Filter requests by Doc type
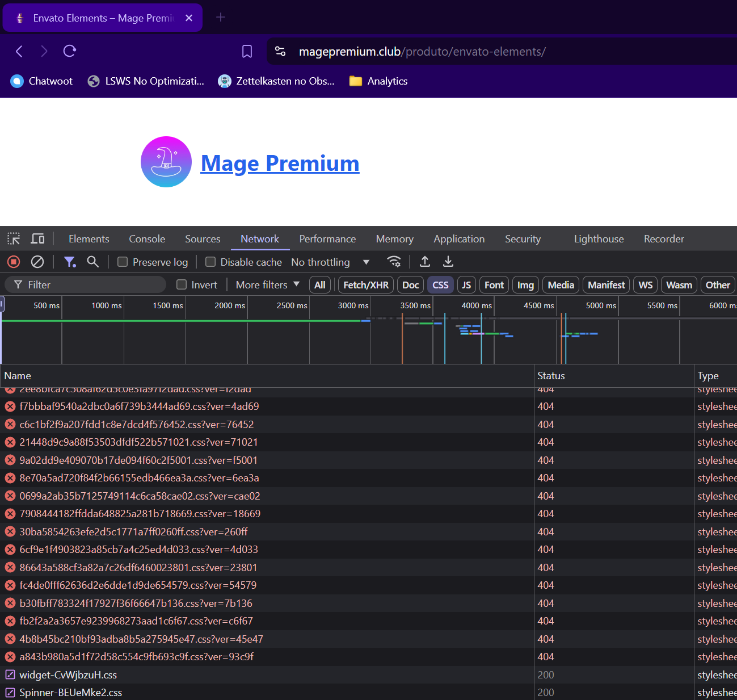This screenshot has width=737, height=700. click(x=410, y=285)
